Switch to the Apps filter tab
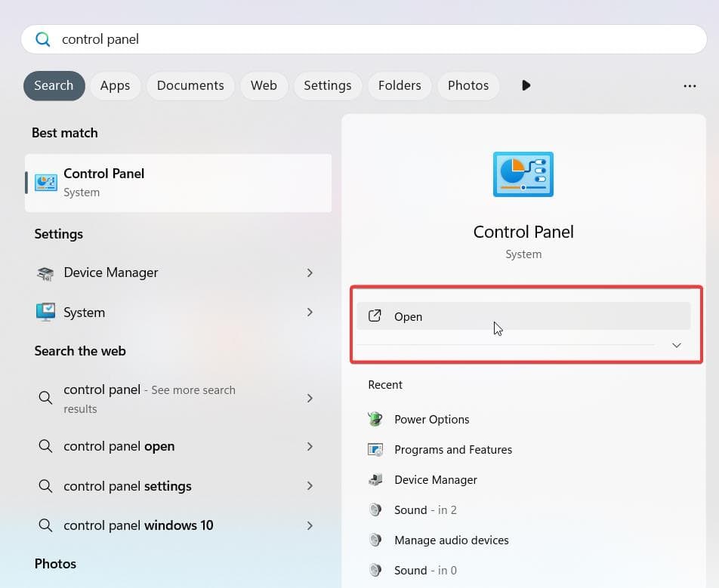The height and width of the screenshot is (588, 719). tap(115, 86)
